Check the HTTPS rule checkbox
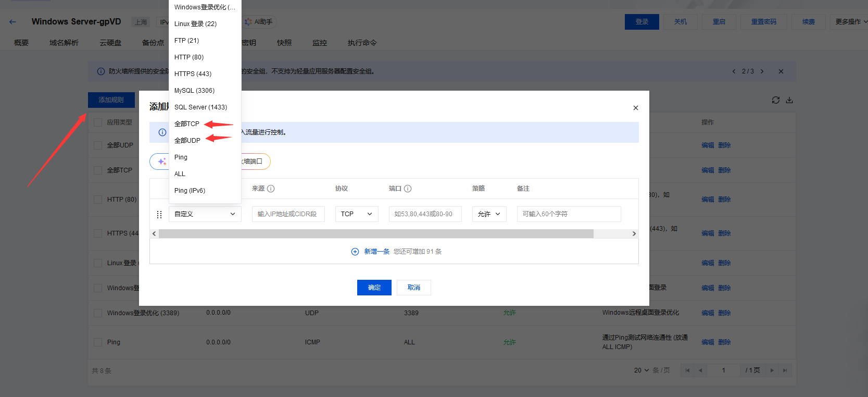868x397 pixels. [98, 233]
